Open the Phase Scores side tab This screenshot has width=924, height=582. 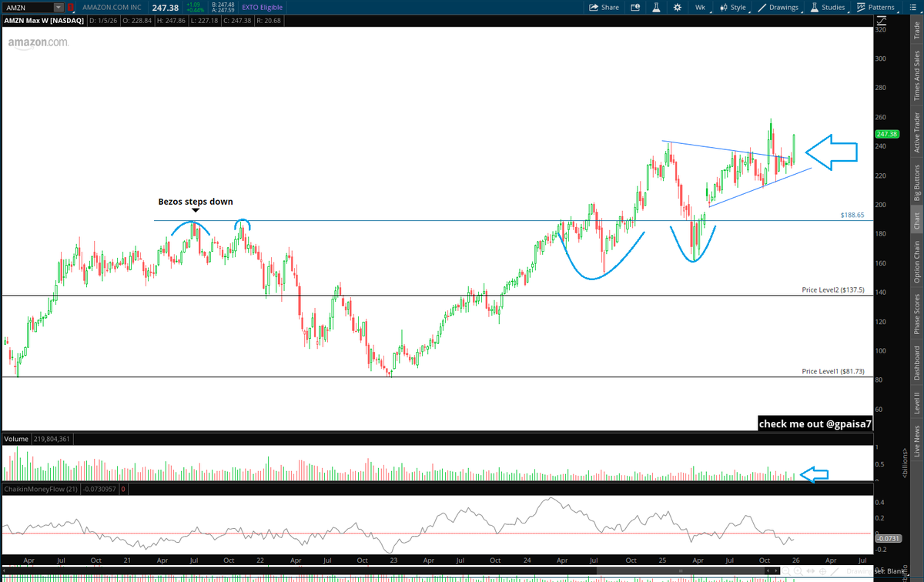tap(916, 314)
